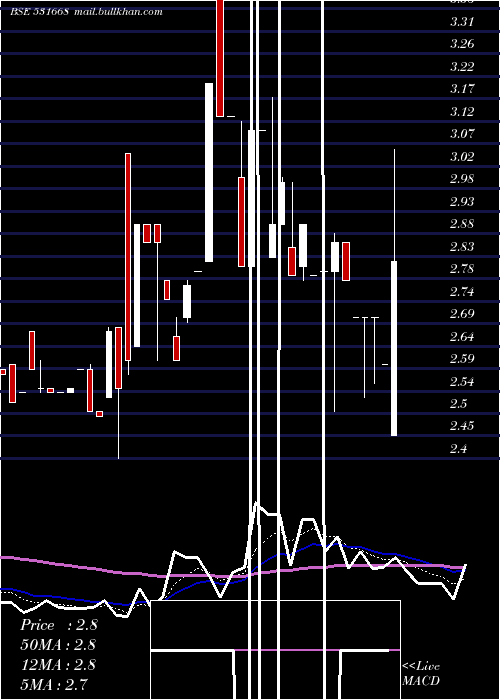This screenshot has width=500, height=700.
Task: Select the '12MA : 2.8' readout
Action: pyautogui.click(x=58, y=664)
